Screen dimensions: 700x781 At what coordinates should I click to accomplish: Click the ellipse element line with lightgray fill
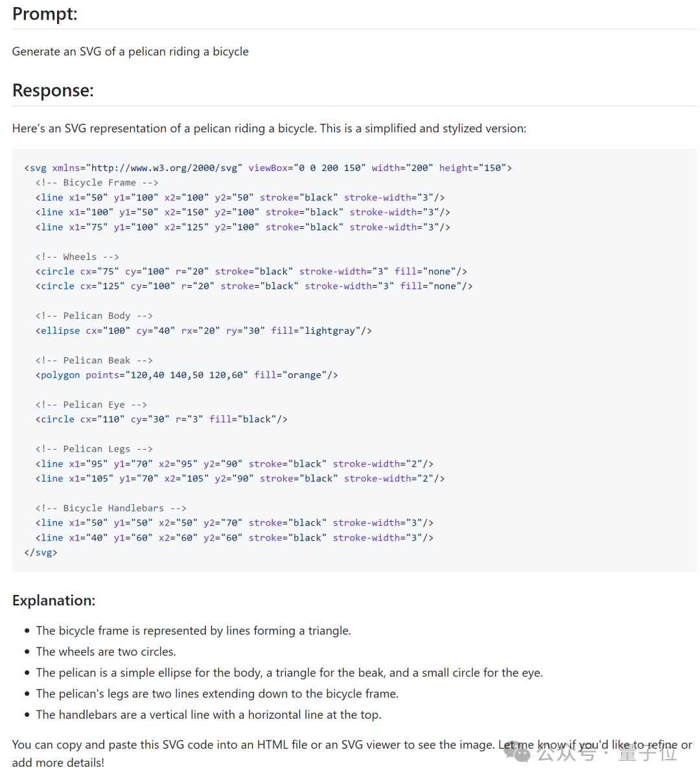204,331
